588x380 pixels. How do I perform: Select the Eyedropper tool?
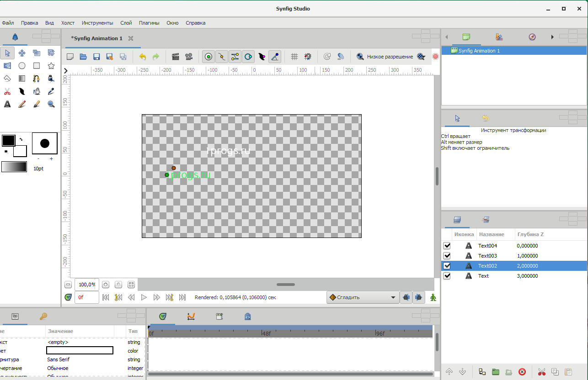tap(51, 91)
